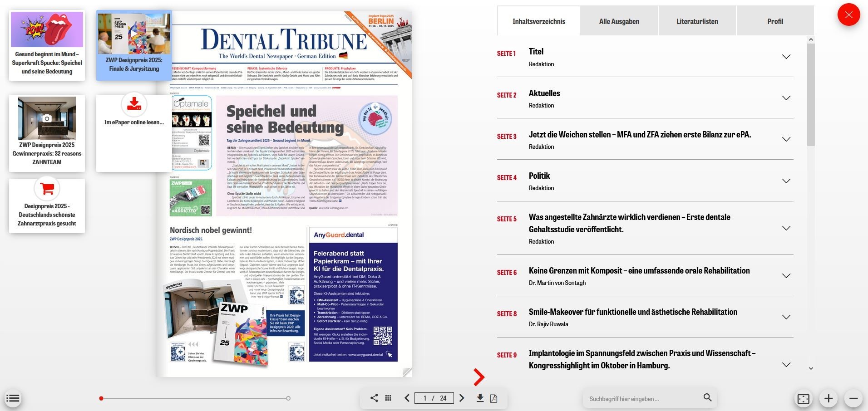The width and height of the screenshot is (868, 411).
Task: Open 'Gesund beginnt im Mund' article card
Action: 47,46
